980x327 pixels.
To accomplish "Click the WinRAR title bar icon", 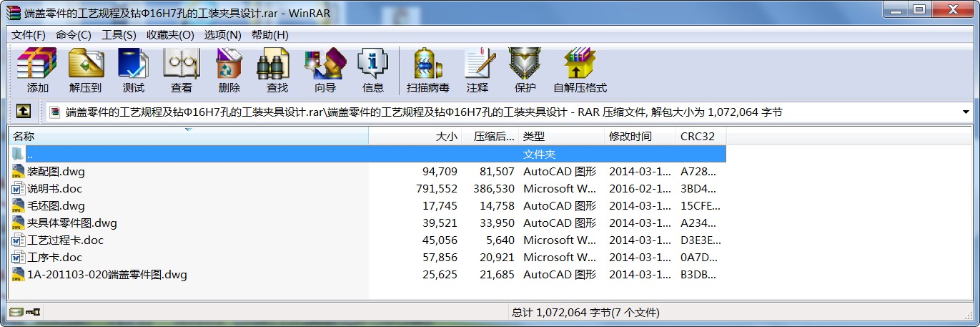I will coord(14,12).
